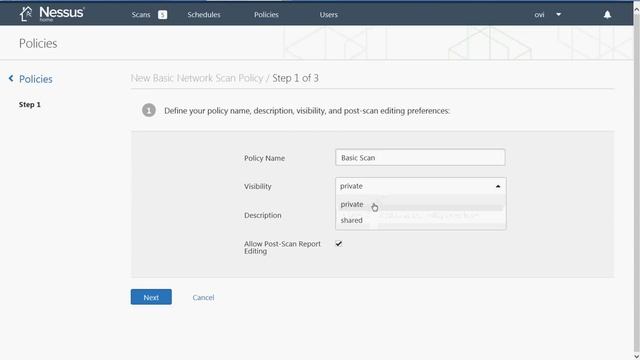Click the Next button
640x360 pixels.
[151, 297]
